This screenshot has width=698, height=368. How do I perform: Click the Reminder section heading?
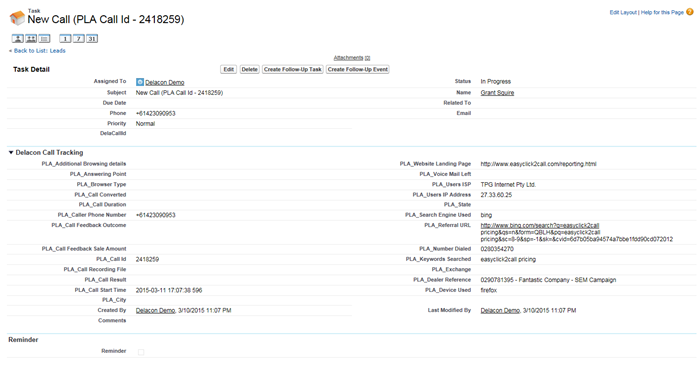click(x=23, y=340)
